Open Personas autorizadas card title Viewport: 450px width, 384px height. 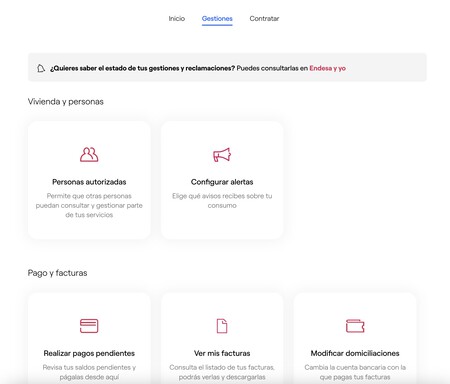[89, 182]
